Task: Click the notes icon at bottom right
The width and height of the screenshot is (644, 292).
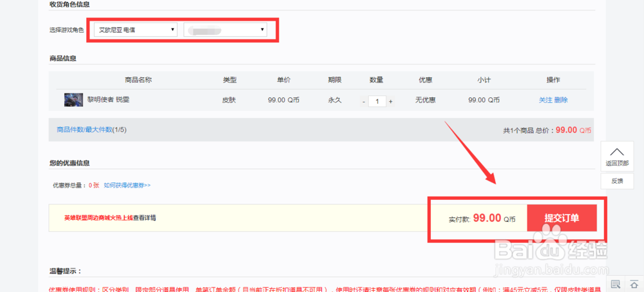Action: [x=615, y=284]
